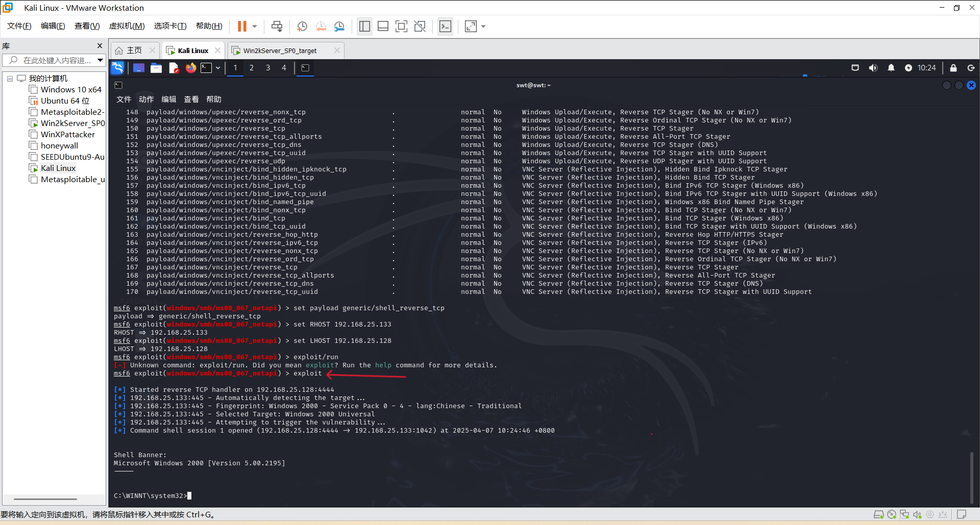Viewport: 980px width, 525px height.
Task: Switch to Unity mode
Action: [x=420, y=26]
